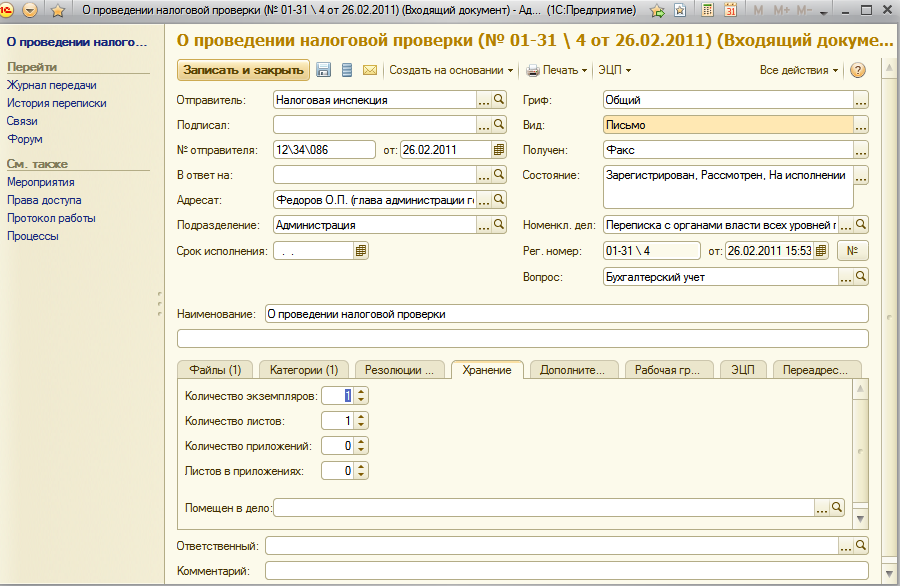Click the tab panel scrollbar down arrow
Image resolution: width=900 pixels, height=586 pixels.
click(x=860, y=519)
